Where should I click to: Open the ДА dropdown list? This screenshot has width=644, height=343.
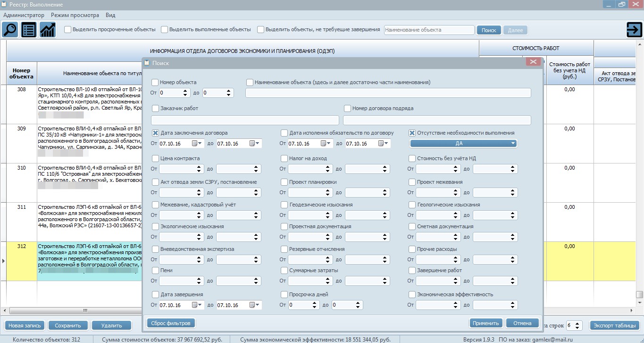[463, 143]
